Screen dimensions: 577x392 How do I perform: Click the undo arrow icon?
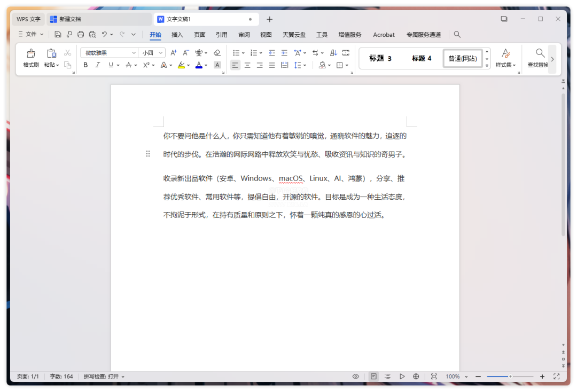pyautogui.click(x=105, y=35)
